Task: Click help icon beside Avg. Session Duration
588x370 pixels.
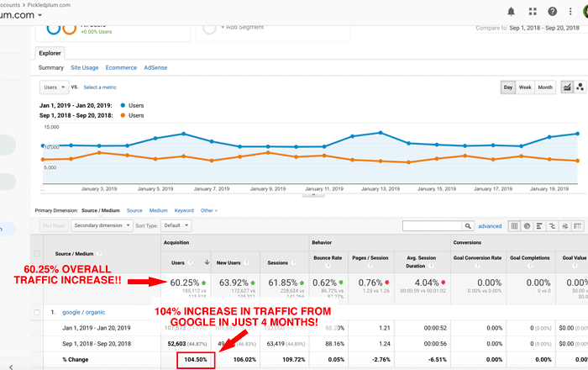Action: point(431,266)
